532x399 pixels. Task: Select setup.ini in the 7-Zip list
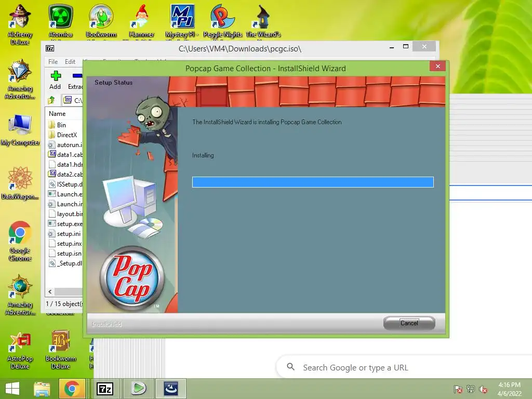click(65, 234)
